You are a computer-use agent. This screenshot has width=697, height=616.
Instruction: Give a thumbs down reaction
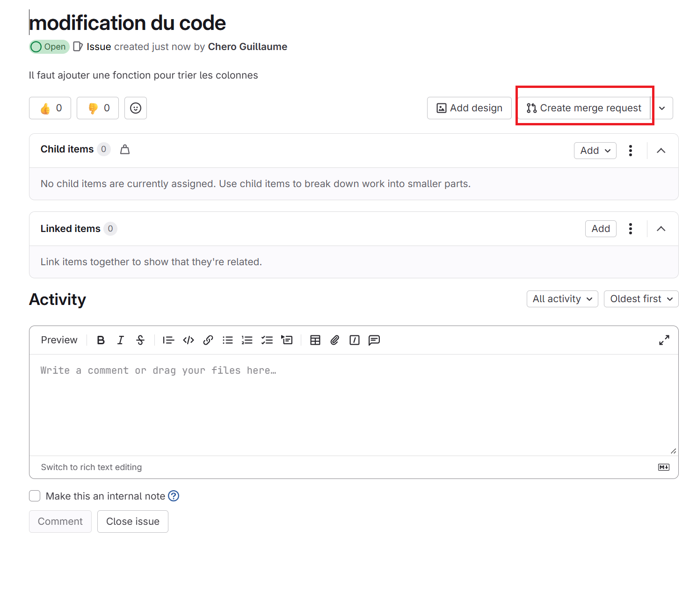click(98, 108)
